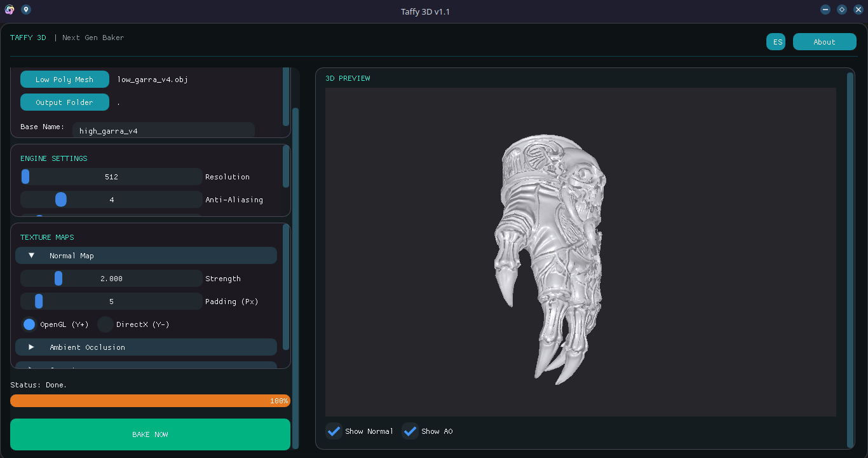
Task: Maximize the Taffy 3D window
Action: click(x=842, y=10)
